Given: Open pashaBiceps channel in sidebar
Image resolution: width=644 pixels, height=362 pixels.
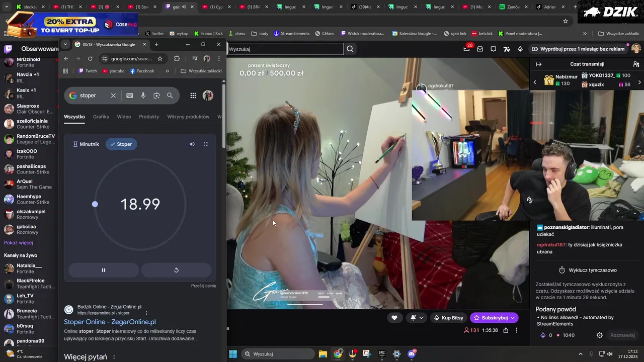Looking at the screenshot, I should point(28,169).
